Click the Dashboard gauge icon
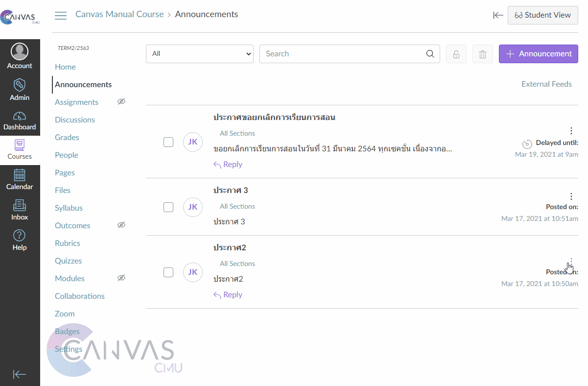This screenshot has height=386, width=588. click(20, 117)
